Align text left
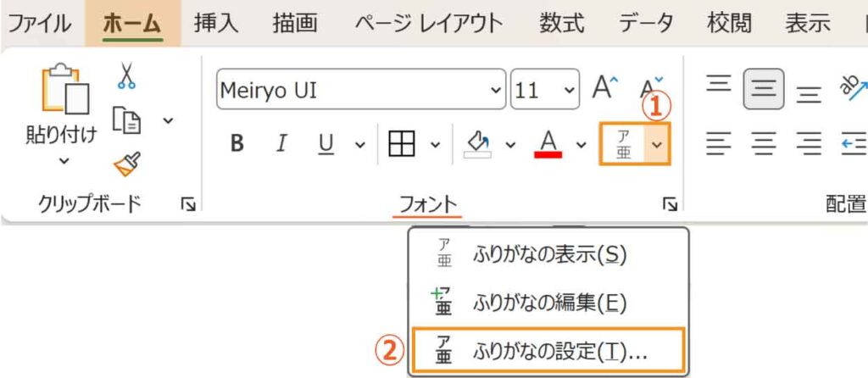Viewport: 868px width, 378px height. (719, 144)
